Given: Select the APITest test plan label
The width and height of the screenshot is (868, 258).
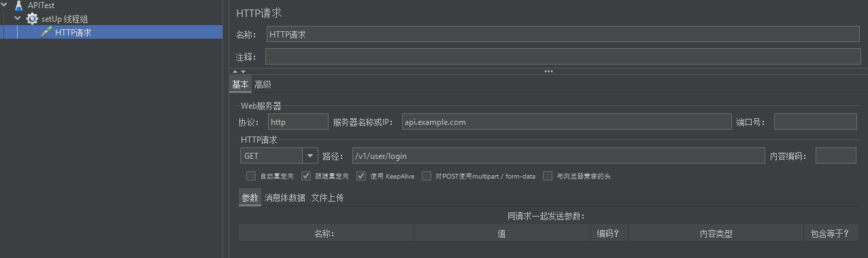Looking at the screenshot, I should tap(41, 5).
